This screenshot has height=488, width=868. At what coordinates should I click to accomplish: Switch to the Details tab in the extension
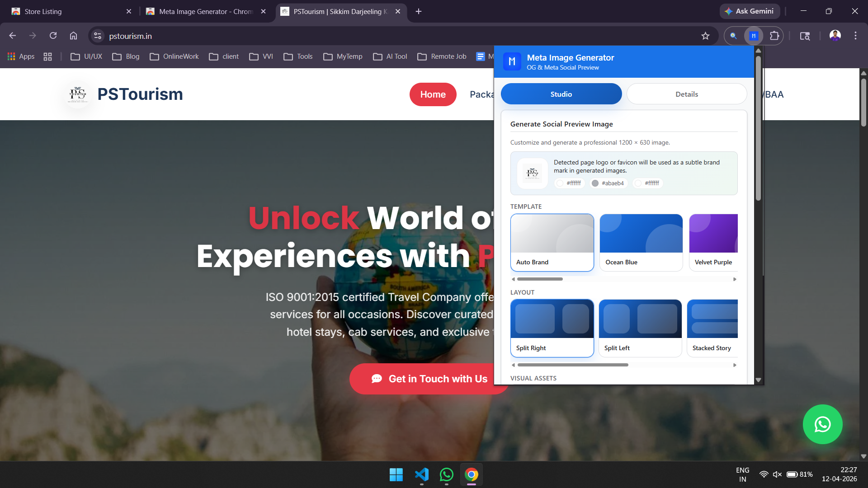click(x=686, y=94)
